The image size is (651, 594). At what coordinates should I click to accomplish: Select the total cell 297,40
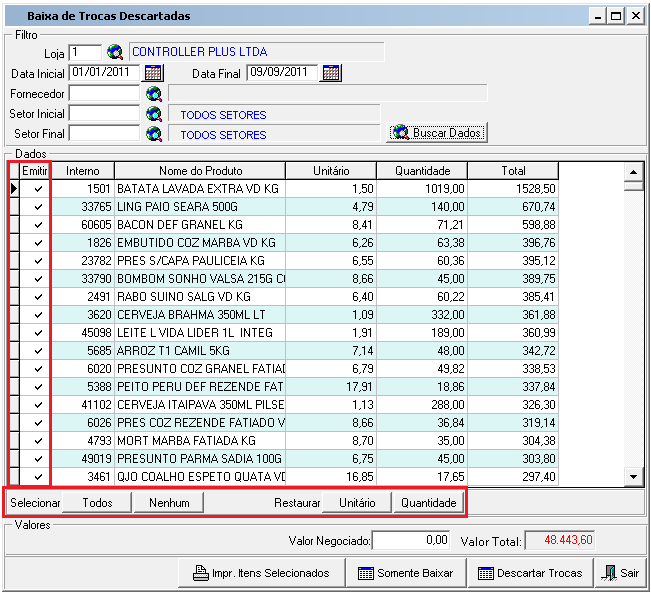513,477
